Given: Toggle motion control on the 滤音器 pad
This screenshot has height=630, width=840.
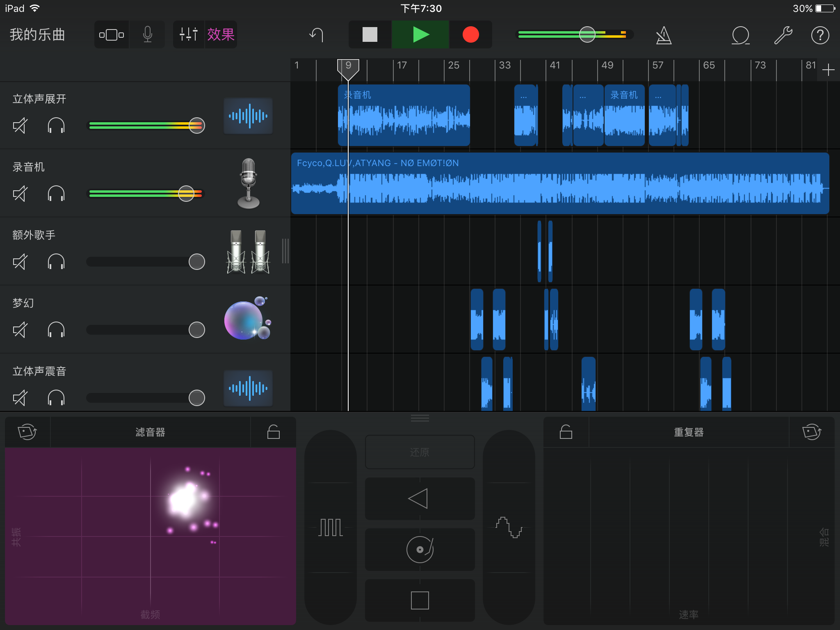Looking at the screenshot, I should pyautogui.click(x=27, y=432).
